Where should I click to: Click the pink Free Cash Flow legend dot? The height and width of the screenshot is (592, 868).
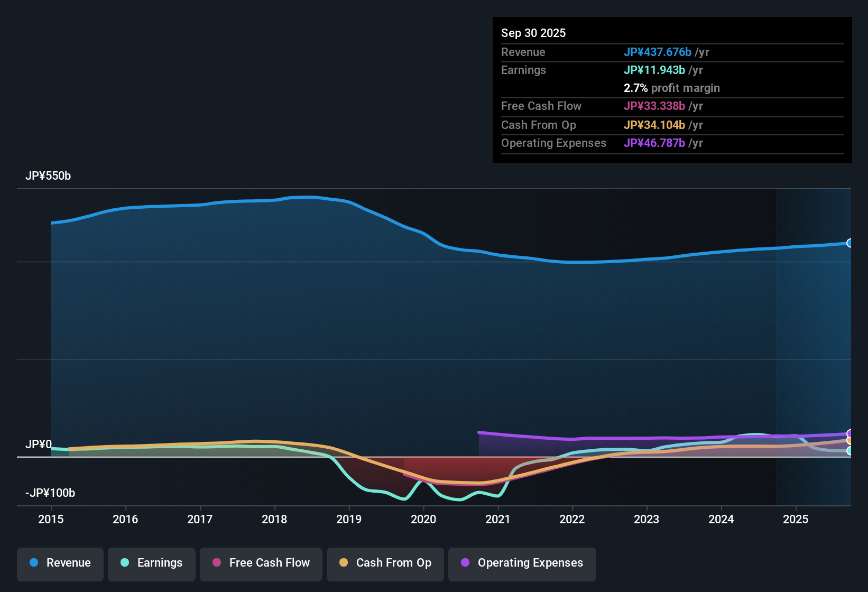[216, 563]
